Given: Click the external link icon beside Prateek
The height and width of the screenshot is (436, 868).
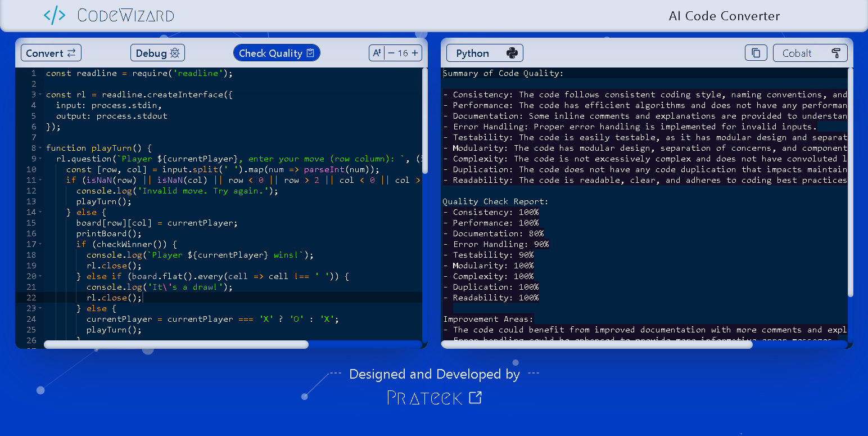Looking at the screenshot, I should (x=475, y=398).
